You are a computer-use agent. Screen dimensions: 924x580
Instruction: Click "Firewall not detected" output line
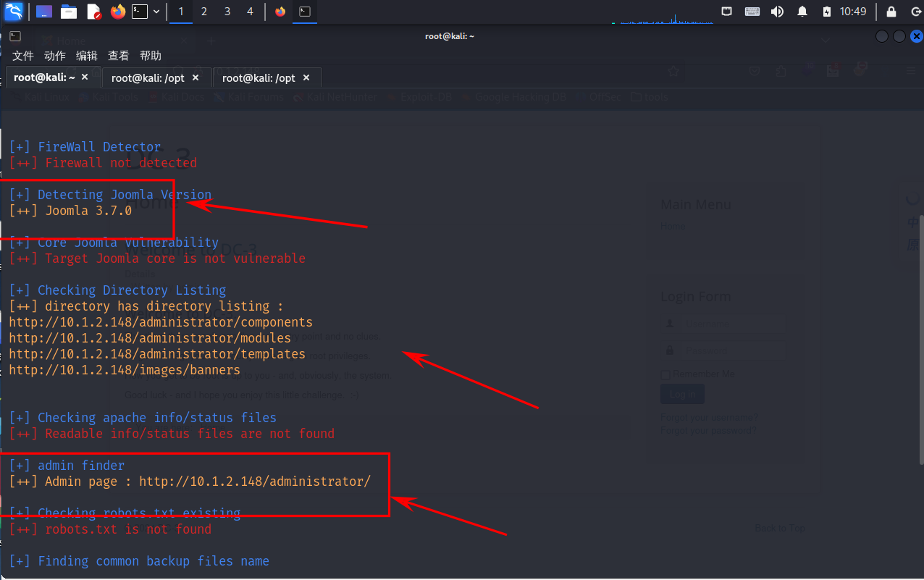[x=103, y=163]
